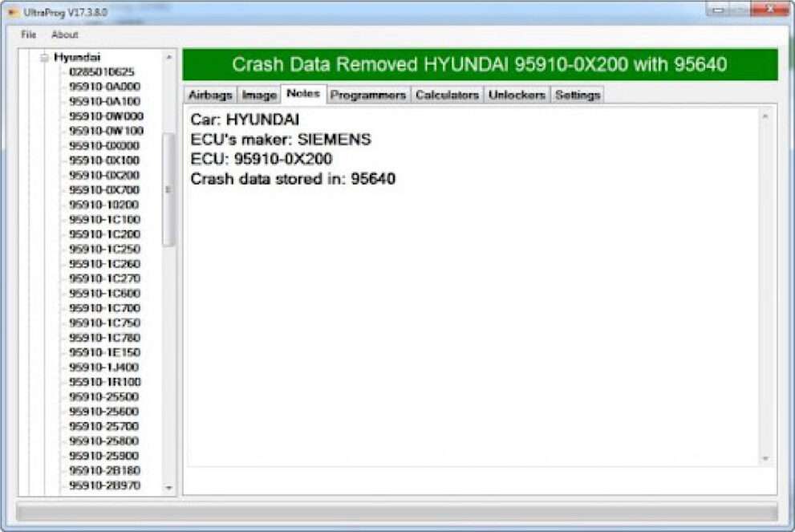This screenshot has width=795, height=532.
Task: Select 95910-10200 from the list
Action: tap(103, 205)
